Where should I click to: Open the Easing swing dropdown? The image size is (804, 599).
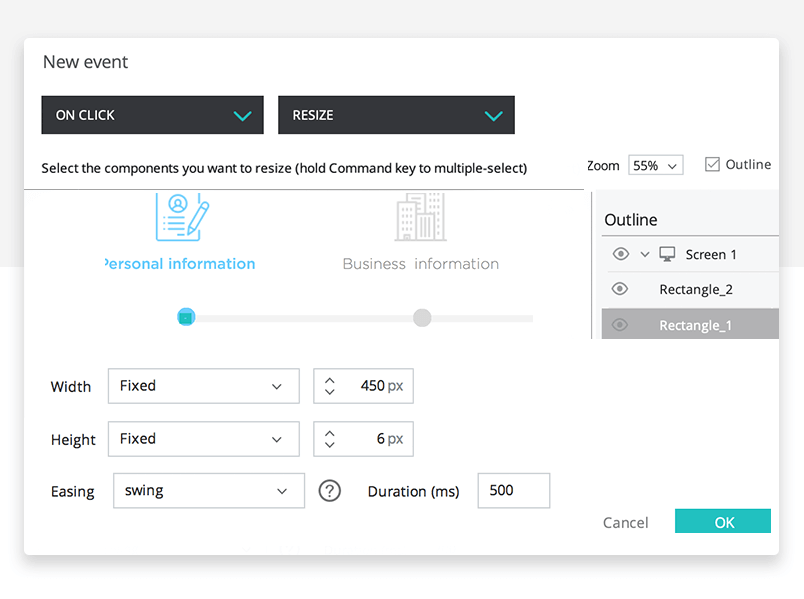[209, 491]
